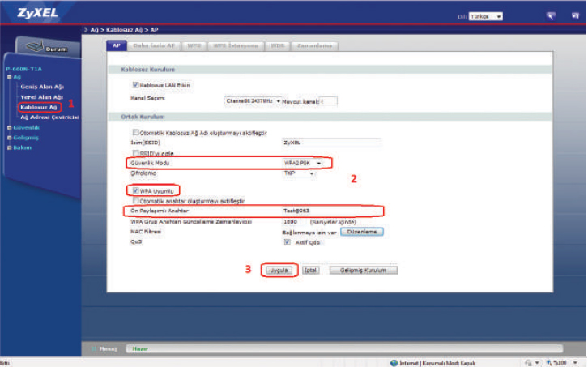Open the Kanal Seçimi channel dropdown
The image size is (588, 367).
coord(253,101)
